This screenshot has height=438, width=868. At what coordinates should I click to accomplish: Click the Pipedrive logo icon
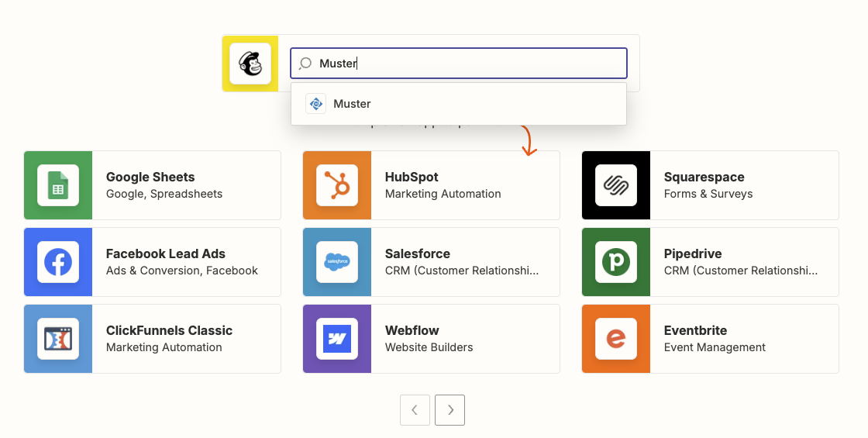coord(616,262)
